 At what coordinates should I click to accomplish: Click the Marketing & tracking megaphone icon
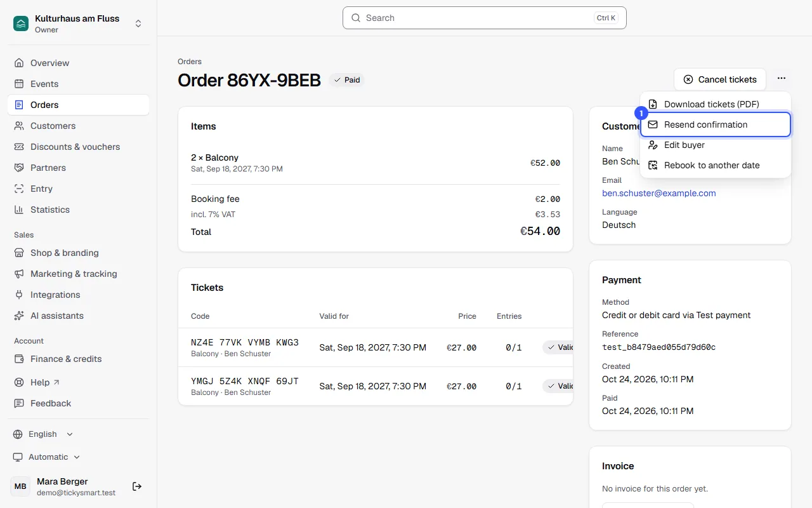(19, 274)
